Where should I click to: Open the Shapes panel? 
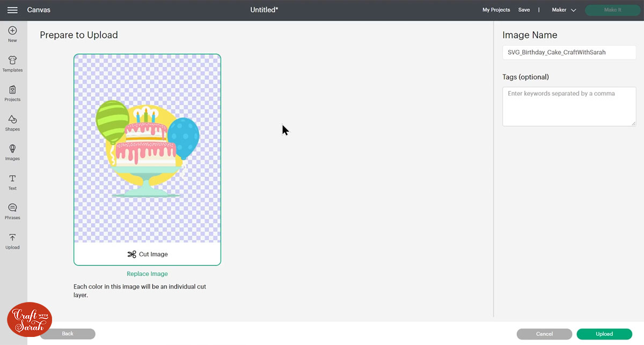pos(12,123)
